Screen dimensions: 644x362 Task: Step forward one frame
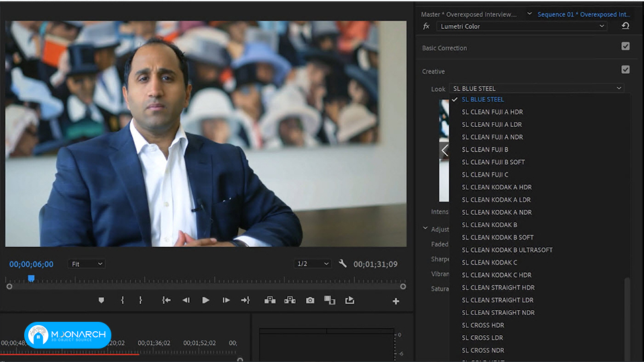click(x=226, y=300)
